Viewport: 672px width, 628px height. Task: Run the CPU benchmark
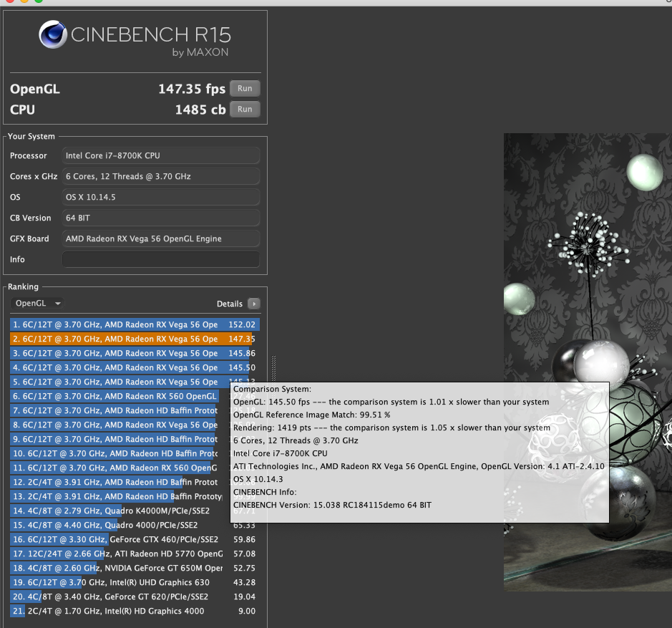point(245,109)
